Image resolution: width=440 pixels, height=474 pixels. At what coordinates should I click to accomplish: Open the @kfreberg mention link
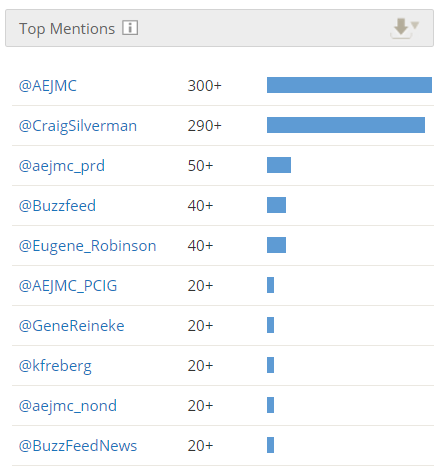[x=55, y=366]
